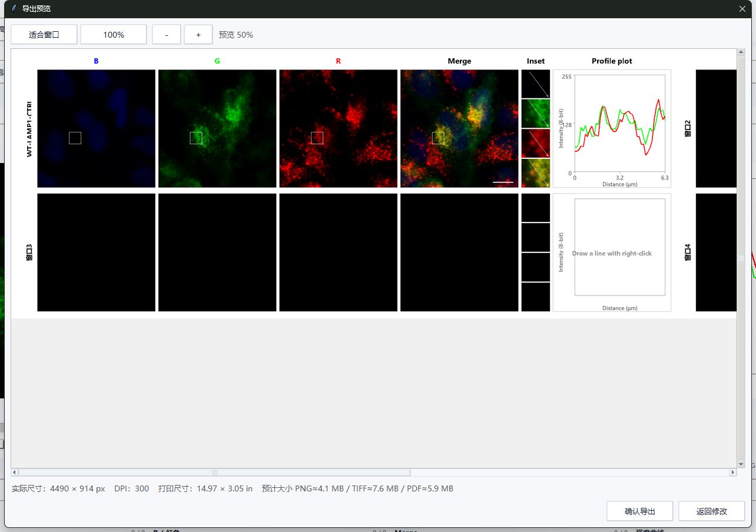This screenshot has height=532, width=756.
Task: Click the R column header
Action: 339,61
